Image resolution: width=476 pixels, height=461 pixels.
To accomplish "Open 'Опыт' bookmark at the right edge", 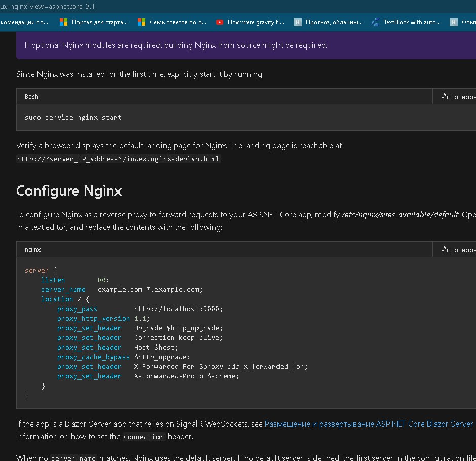I will (x=463, y=22).
